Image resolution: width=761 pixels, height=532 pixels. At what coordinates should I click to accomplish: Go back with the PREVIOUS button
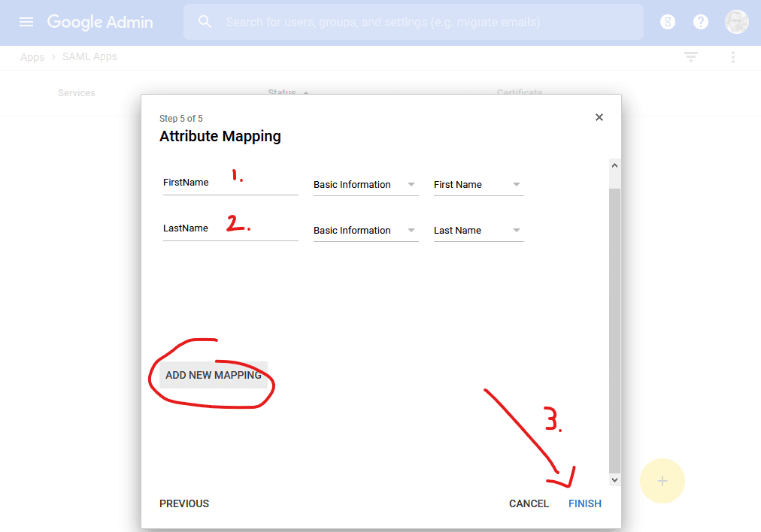(x=184, y=503)
